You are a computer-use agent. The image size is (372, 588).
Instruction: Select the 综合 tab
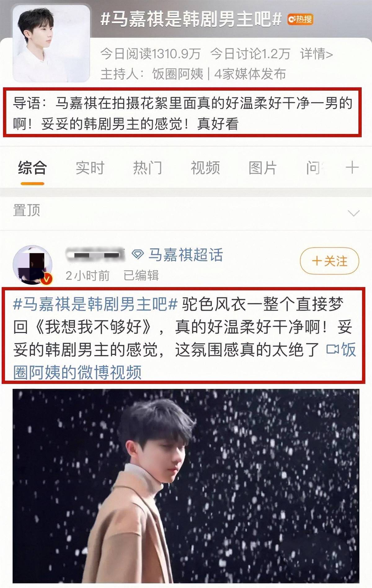pos(32,168)
